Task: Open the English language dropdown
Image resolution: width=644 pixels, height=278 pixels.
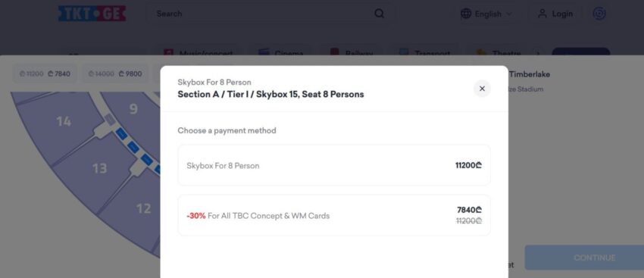Action: pos(487,14)
